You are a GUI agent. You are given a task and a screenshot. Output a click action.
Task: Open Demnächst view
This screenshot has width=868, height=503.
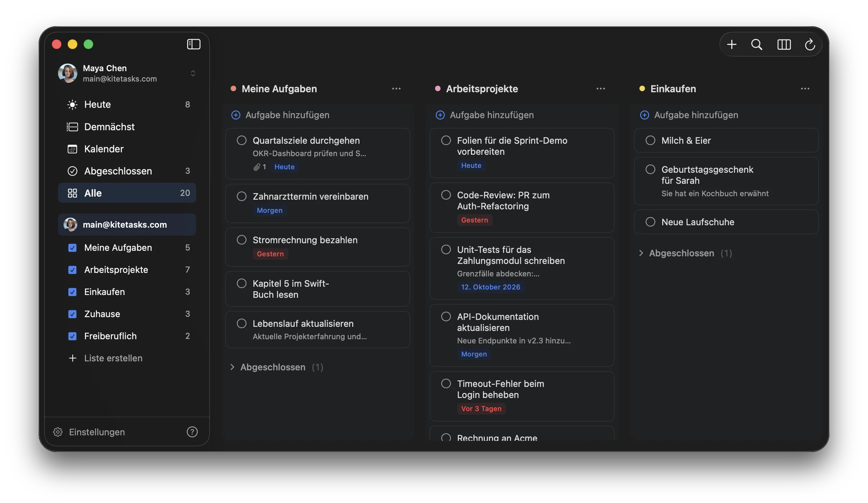coord(127,127)
